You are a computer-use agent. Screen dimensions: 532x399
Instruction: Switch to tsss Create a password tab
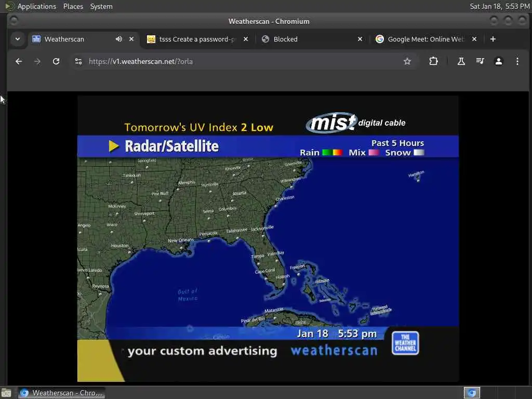point(197,39)
